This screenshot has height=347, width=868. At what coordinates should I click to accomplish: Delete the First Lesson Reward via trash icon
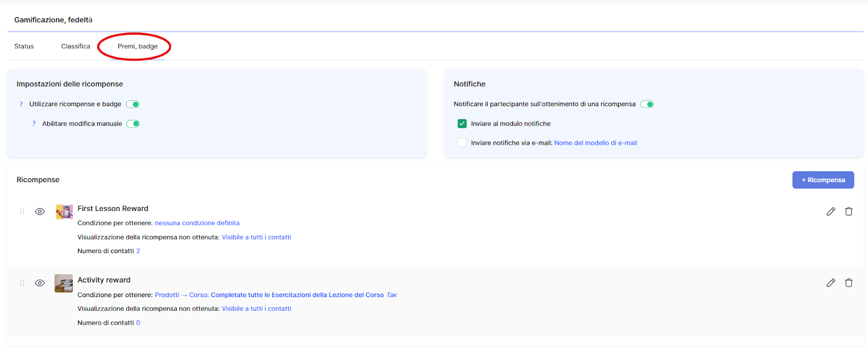848,211
